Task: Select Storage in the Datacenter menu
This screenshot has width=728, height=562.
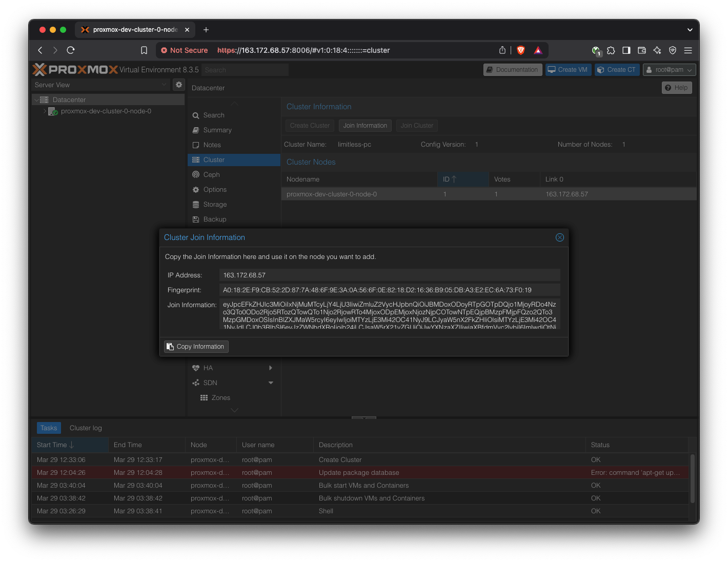Action: click(215, 205)
